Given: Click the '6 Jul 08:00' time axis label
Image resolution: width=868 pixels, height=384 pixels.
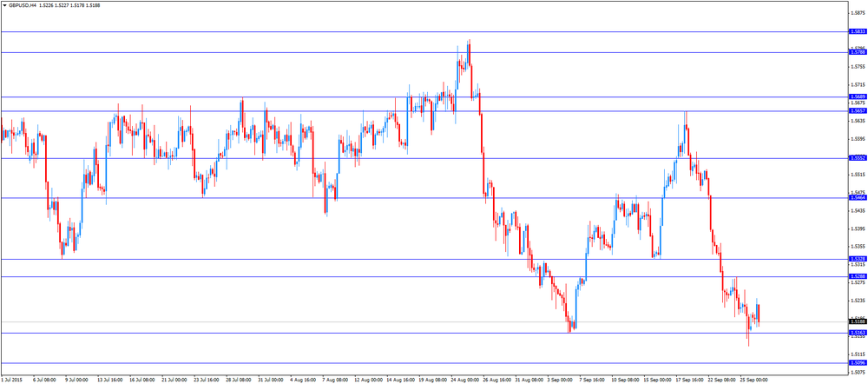Looking at the screenshot, I should (44, 381).
